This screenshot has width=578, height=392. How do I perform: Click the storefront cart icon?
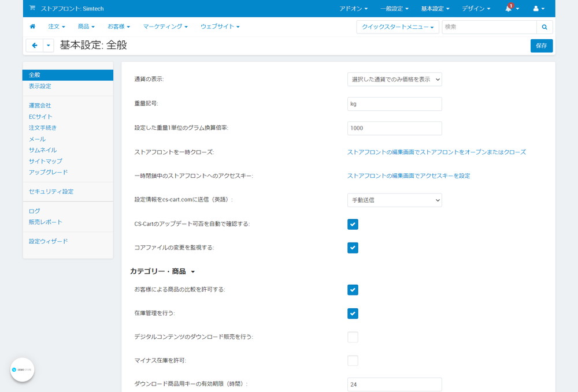point(32,8)
